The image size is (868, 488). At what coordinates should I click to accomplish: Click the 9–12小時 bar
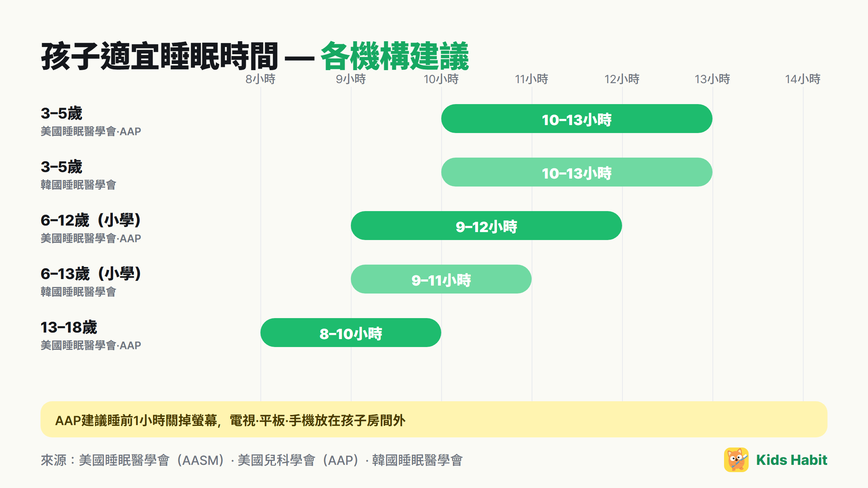click(x=486, y=226)
